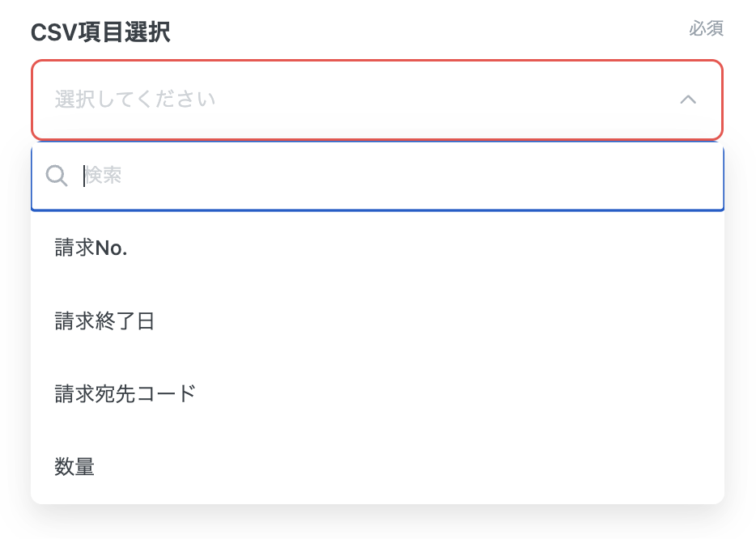Screen dimensions: 756x539
Task: Click the upward caret in the select box
Action: click(x=688, y=100)
